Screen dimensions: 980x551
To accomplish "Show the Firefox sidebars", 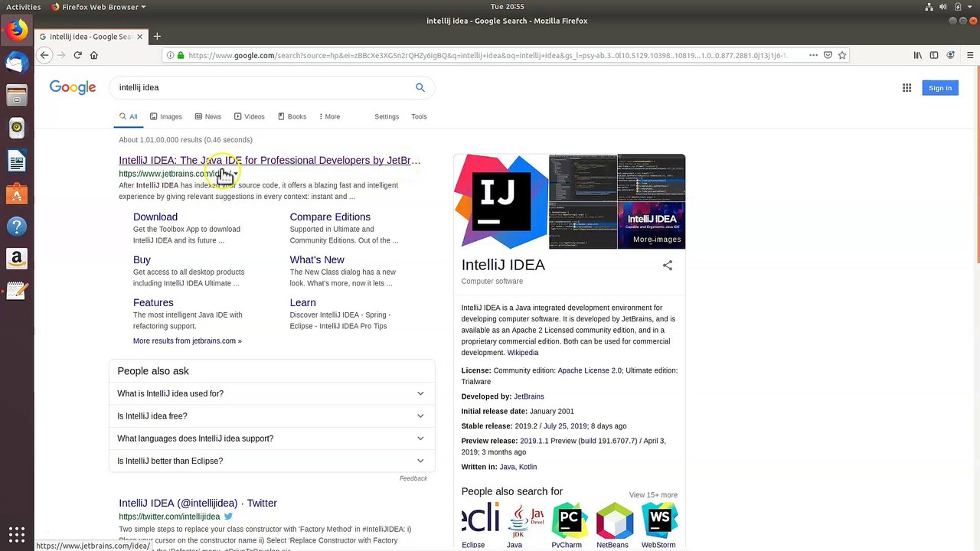I will 934,55.
